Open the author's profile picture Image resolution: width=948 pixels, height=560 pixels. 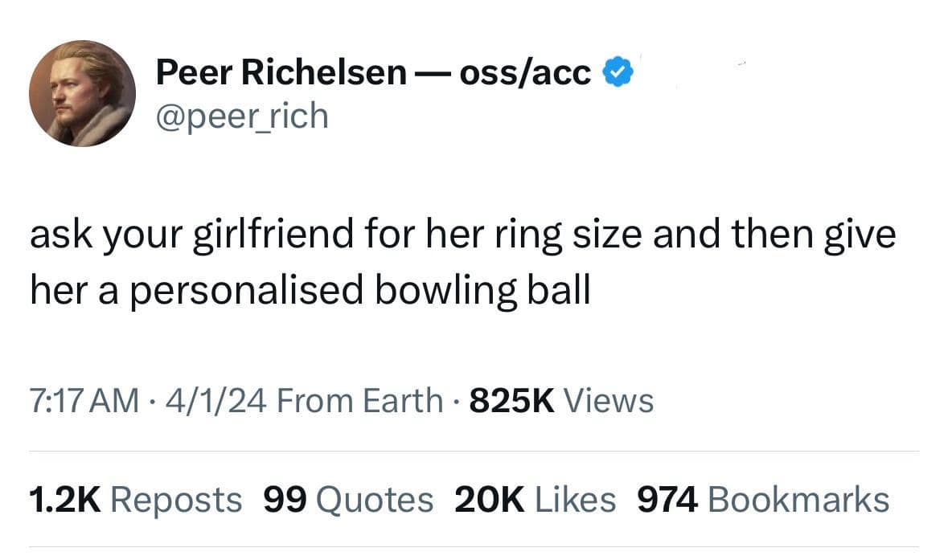(x=82, y=93)
